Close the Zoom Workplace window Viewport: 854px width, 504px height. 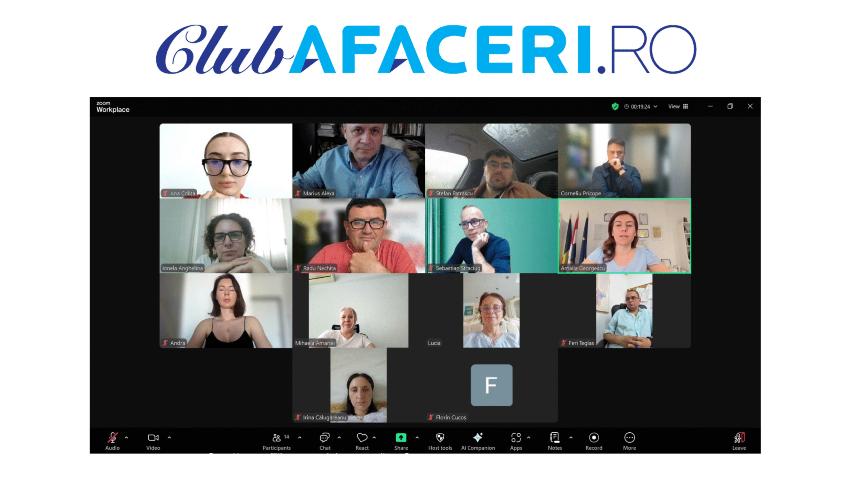(750, 106)
